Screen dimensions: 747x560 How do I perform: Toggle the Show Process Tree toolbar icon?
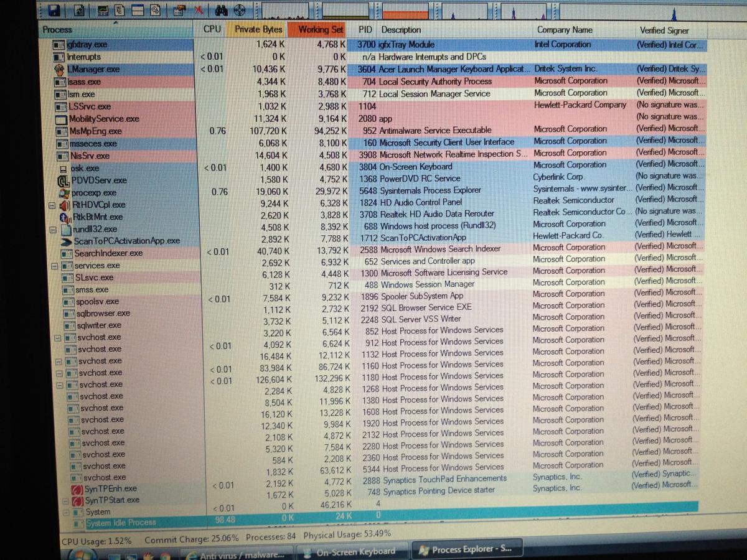(x=119, y=11)
